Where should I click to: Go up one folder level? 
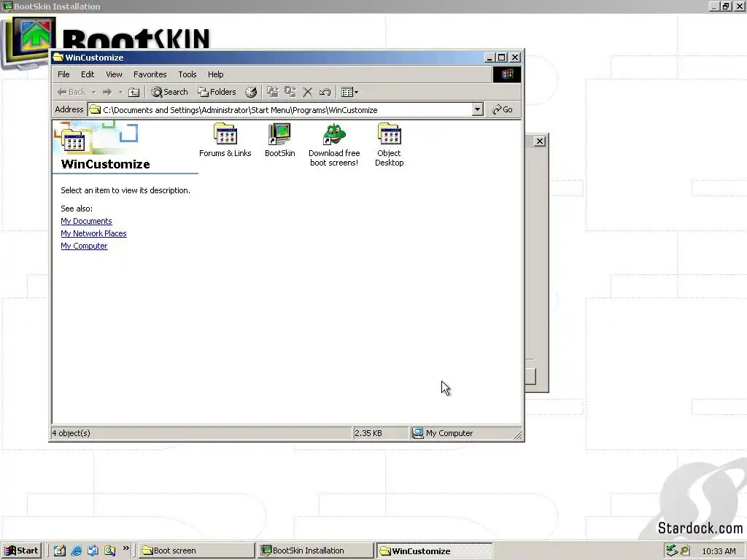(134, 92)
